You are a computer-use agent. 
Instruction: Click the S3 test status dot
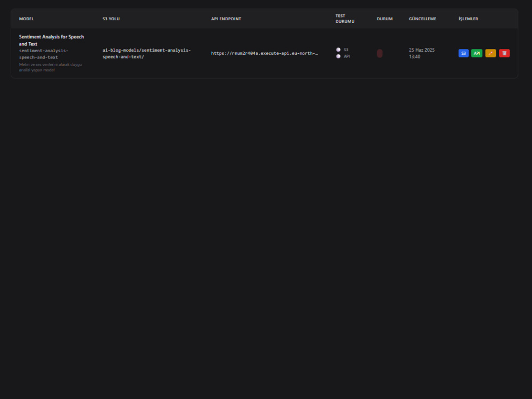(x=338, y=49)
